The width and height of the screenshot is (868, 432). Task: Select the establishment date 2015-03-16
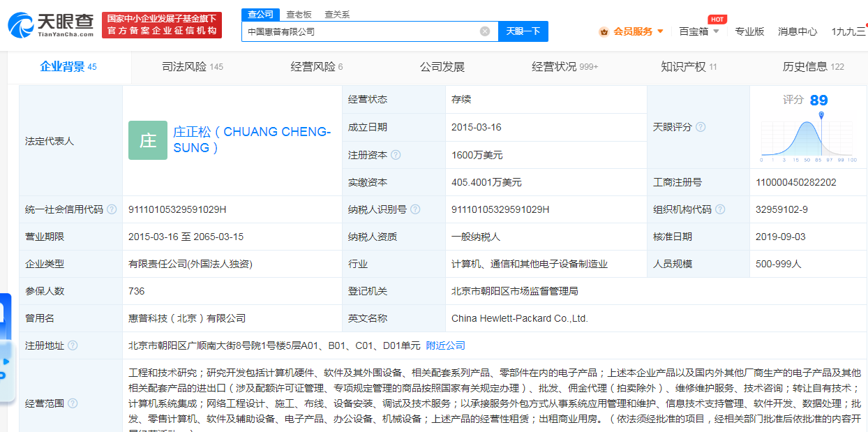[477, 127]
